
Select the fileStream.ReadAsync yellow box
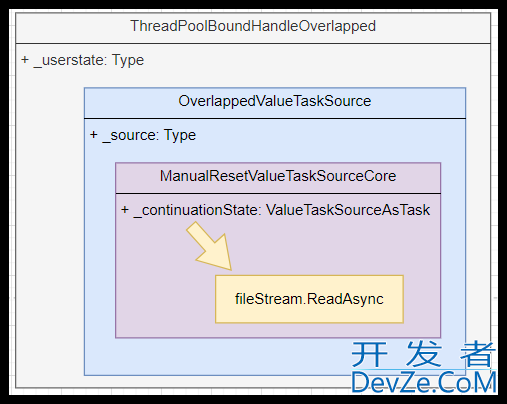309,299
